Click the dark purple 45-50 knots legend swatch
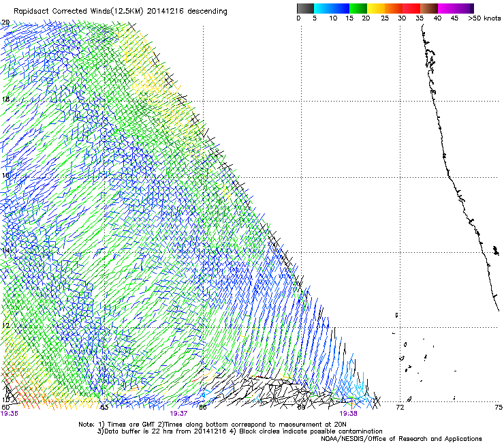504x443 pixels. (464, 8)
